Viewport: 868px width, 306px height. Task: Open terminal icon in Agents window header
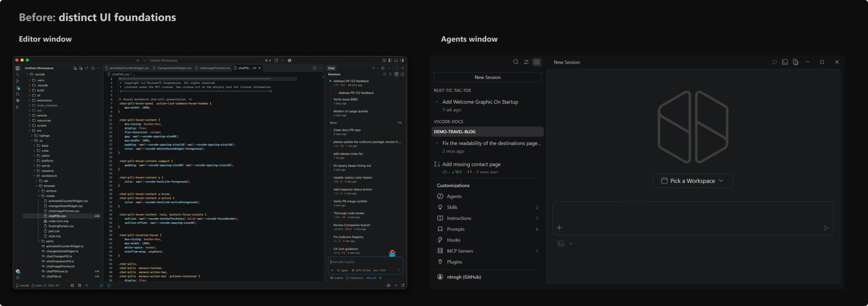tap(785, 62)
